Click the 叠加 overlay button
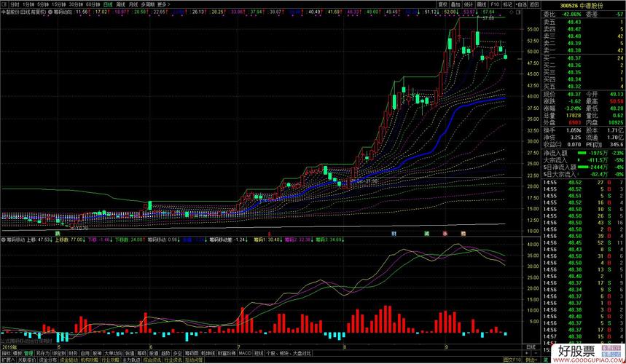Image resolution: width=626 pixels, height=364 pixels. coord(455,4)
